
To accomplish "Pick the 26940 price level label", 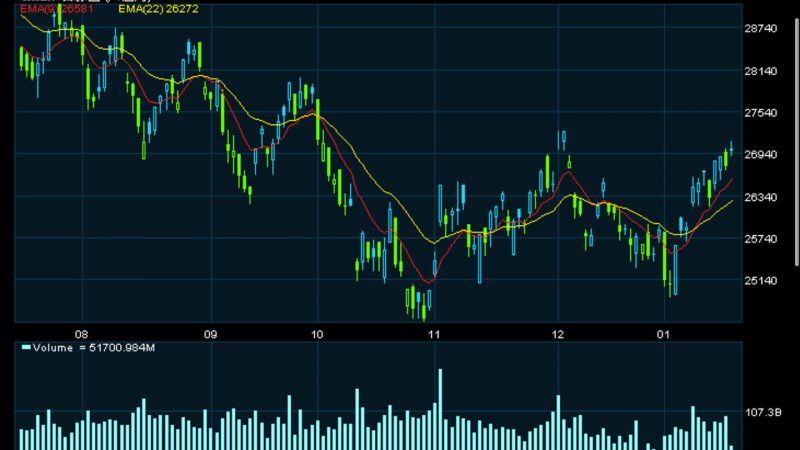I will coord(764,155).
